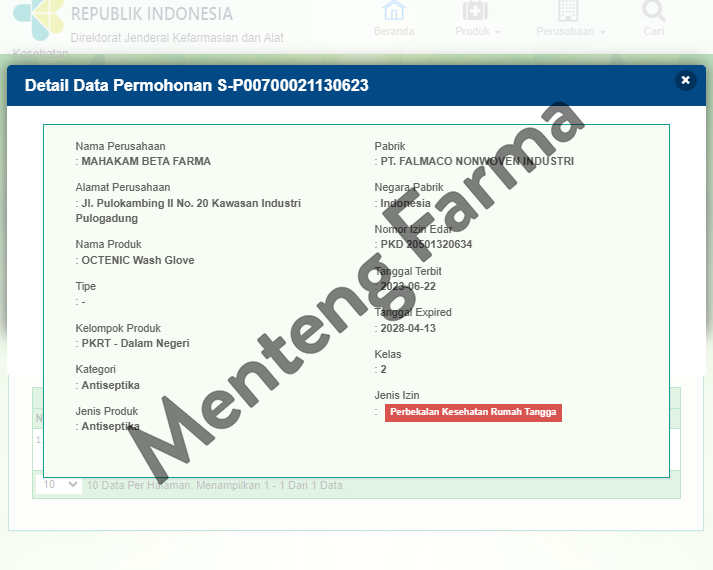Click the dialog title Detail Data Permohonan
The image size is (713, 570).
click(196, 85)
